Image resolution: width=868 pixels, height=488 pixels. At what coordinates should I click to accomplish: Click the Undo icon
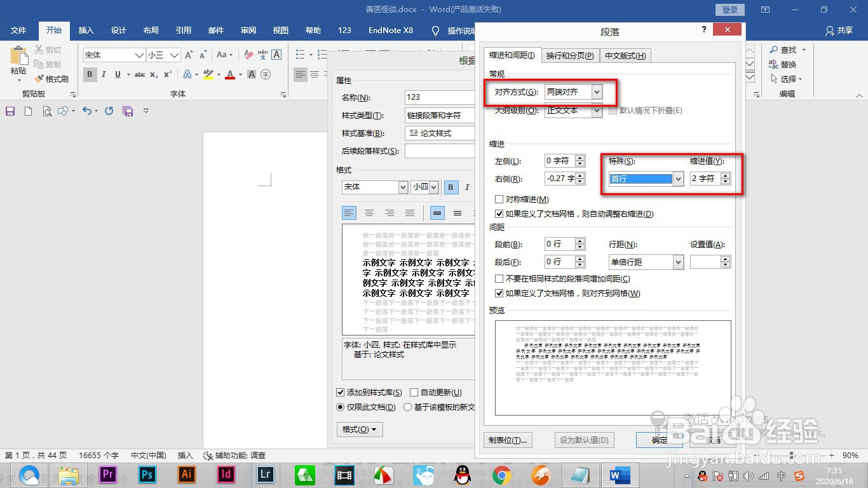[x=88, y=111]
